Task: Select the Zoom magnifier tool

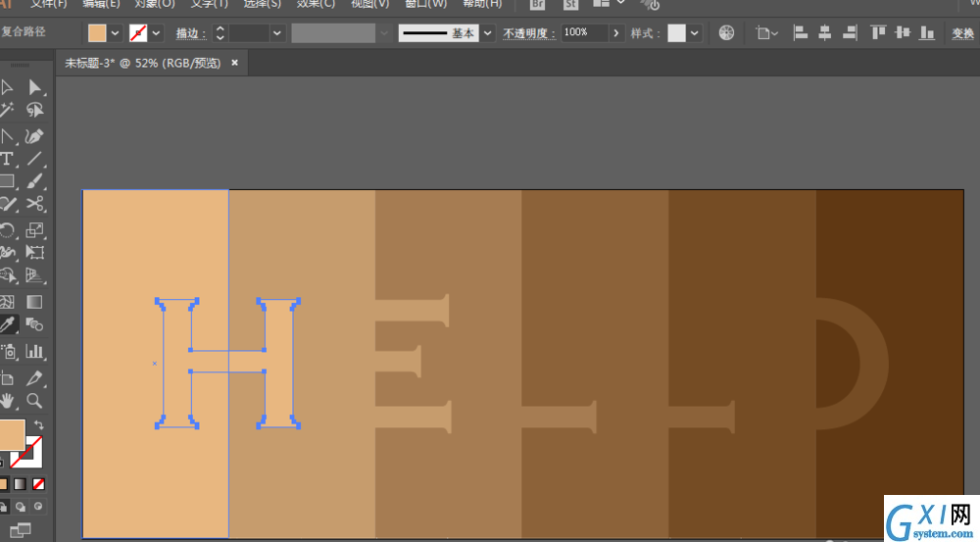Action: pos(34,400)
